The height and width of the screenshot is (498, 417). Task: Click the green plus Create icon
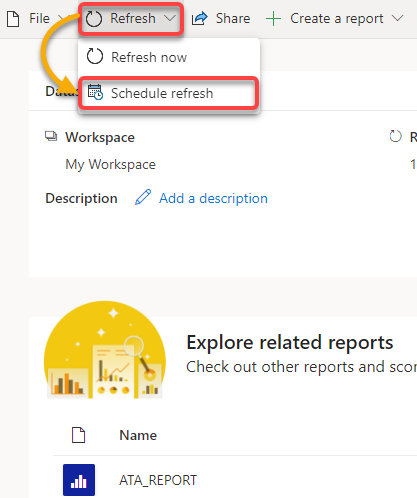pos(274,19)
